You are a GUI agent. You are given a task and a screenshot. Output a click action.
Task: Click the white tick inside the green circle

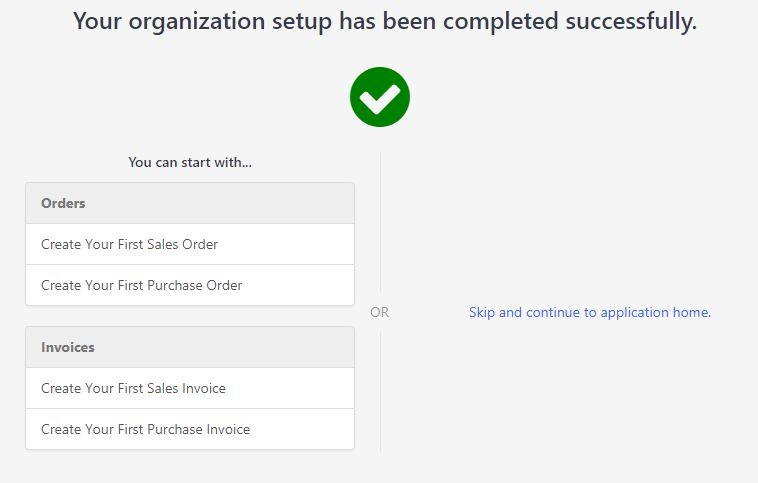point(380,99)
